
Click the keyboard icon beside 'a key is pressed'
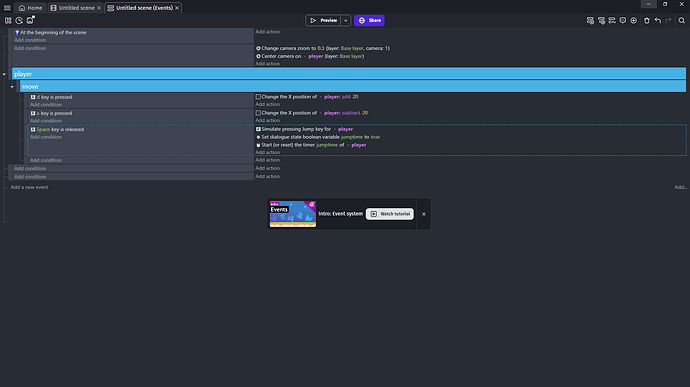[x=33, y=113]
